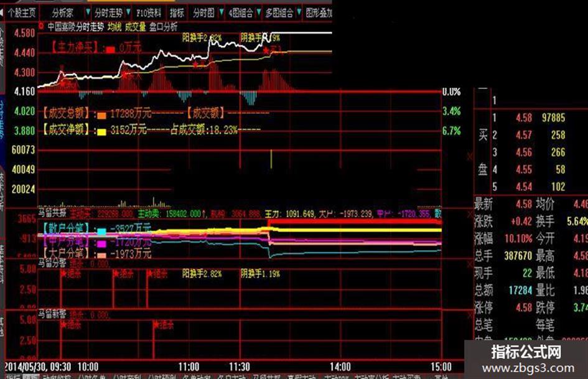
Task: Open the dropdown after 多图组合
Action: click(x=299, y=12)
